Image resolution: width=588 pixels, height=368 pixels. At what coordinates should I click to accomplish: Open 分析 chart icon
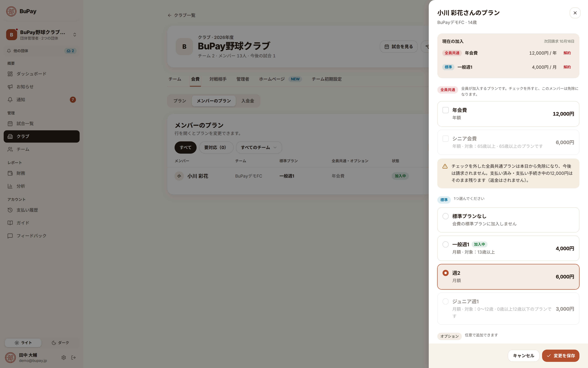click(x=10, y=186)
